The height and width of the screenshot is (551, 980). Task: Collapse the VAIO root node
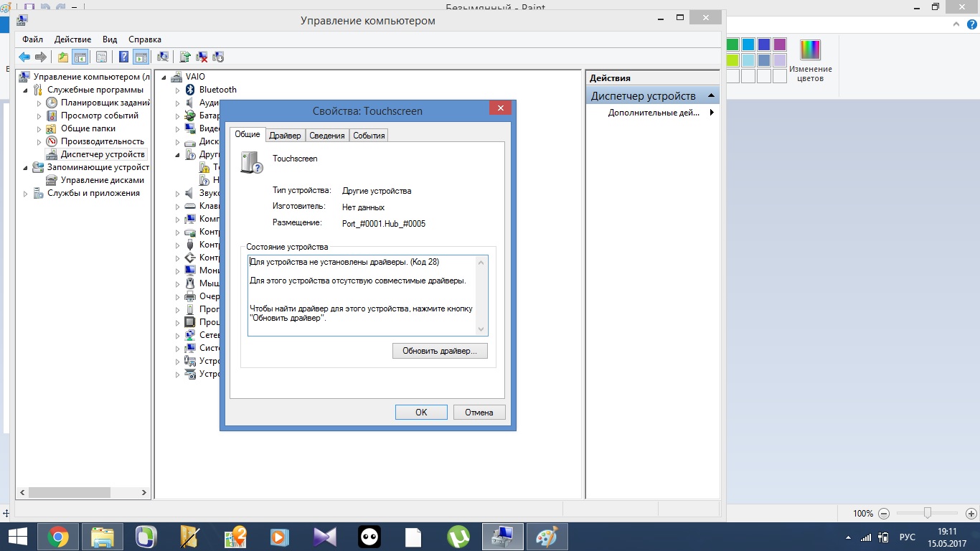pyautogui.click(x=164, y=77)
